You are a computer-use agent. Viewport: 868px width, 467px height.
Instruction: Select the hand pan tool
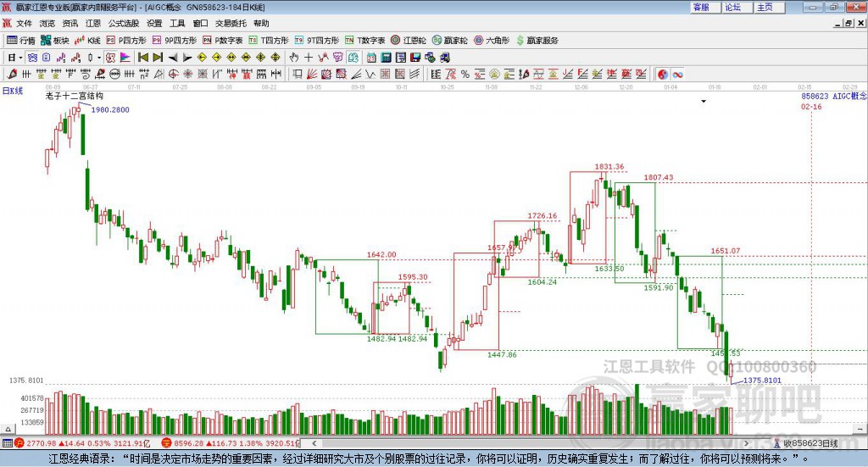pos(294,58)
